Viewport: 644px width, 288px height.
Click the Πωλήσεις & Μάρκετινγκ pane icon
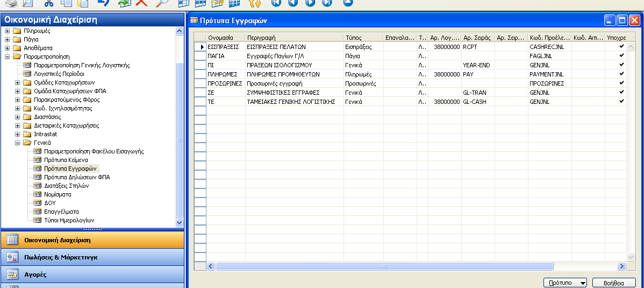pos(12,257)
